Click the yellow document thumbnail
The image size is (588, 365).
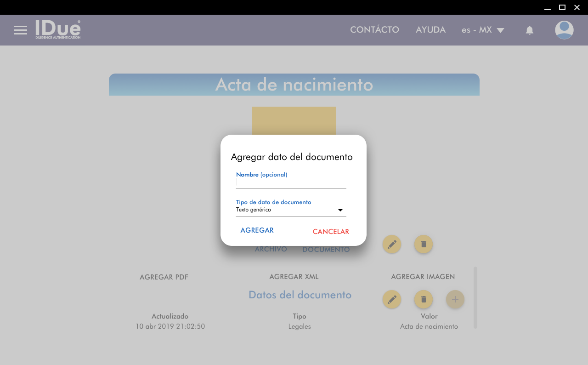294,120
